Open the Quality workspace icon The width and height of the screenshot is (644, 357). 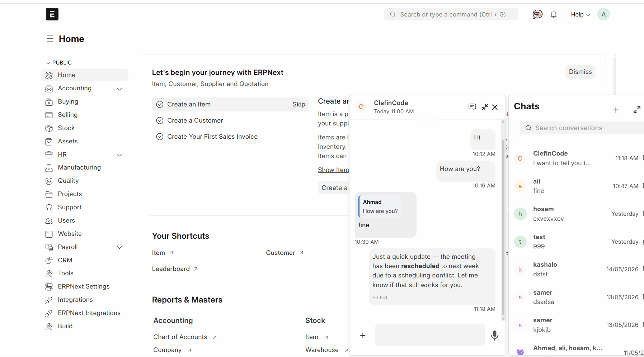click(x=49, y=181)
